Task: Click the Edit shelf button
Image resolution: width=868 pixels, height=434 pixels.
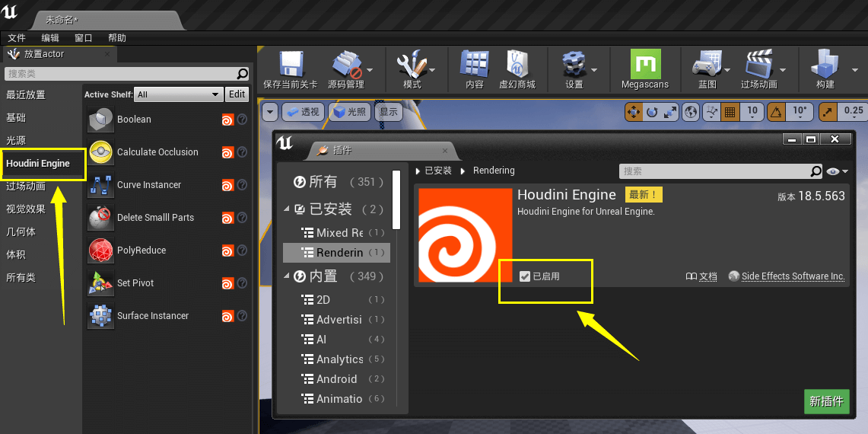Action: point(237,94)
